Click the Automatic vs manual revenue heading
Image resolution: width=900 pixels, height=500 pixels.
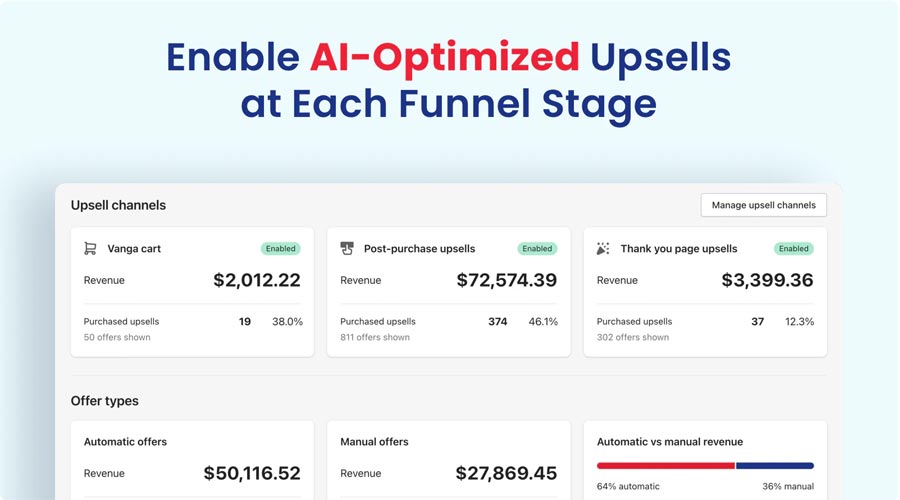pos(669,442)
